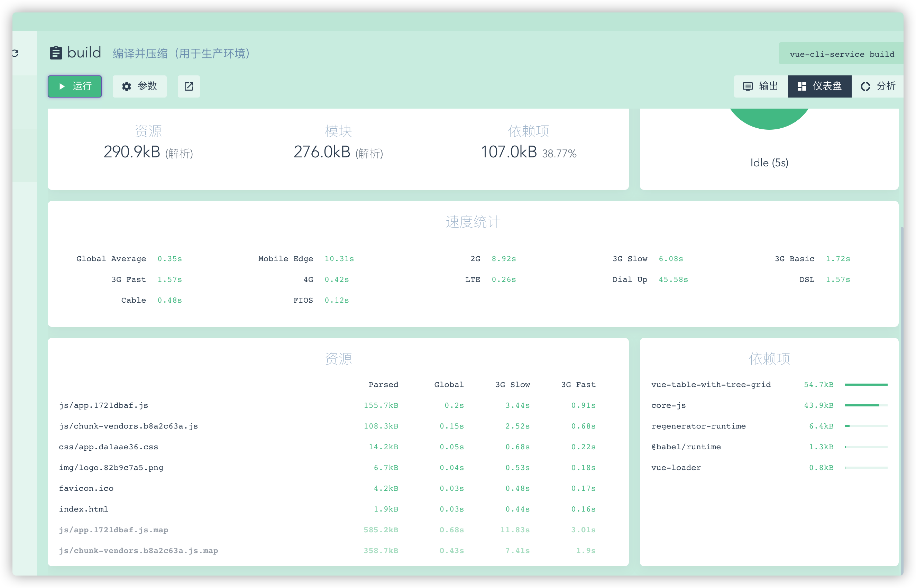
Task: Click the 11.83s 3G Slow value
Action: [x=515, y=530]
